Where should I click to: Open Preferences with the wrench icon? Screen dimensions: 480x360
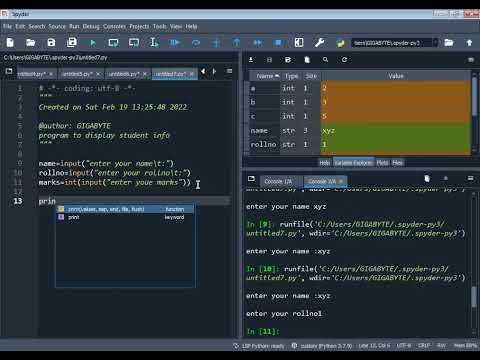(319, 43)
